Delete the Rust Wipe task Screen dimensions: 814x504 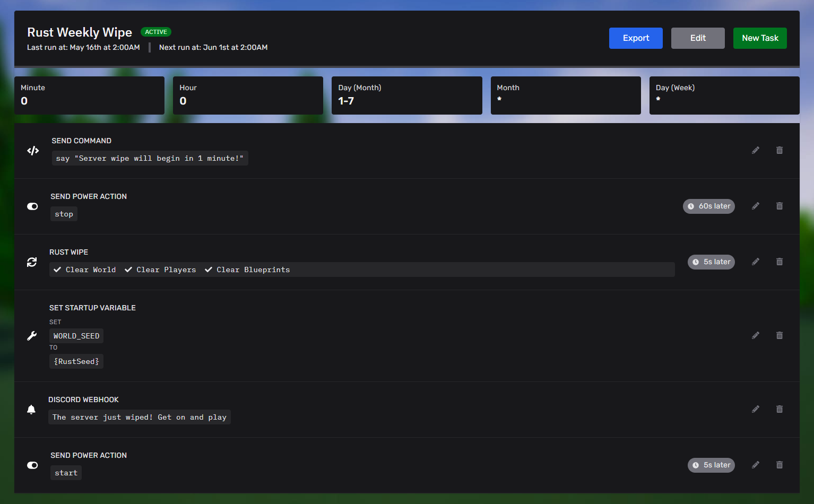(x=779, y=262)
